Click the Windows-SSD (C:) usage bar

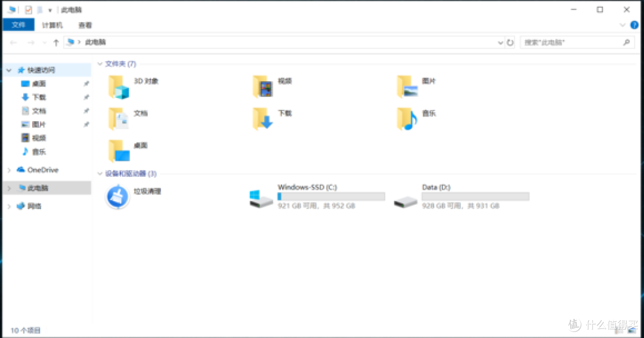[x=332, y=196]
